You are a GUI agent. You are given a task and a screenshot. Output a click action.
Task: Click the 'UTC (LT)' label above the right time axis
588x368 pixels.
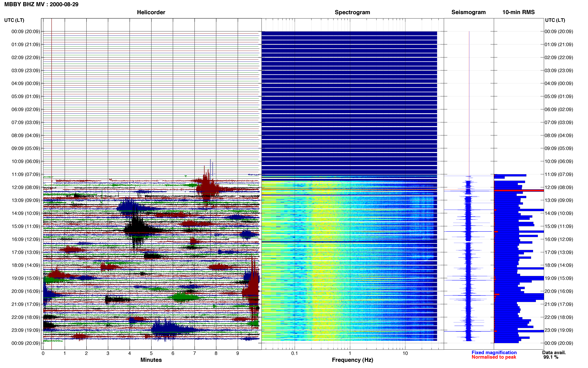pyautogui.click(x=555, y=20)
